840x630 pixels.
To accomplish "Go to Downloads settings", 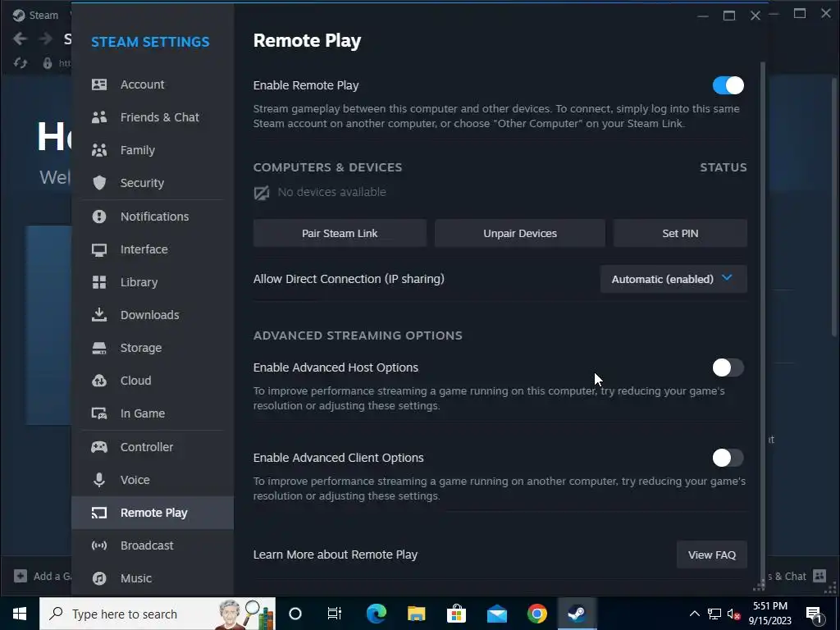I will (152, 315).
